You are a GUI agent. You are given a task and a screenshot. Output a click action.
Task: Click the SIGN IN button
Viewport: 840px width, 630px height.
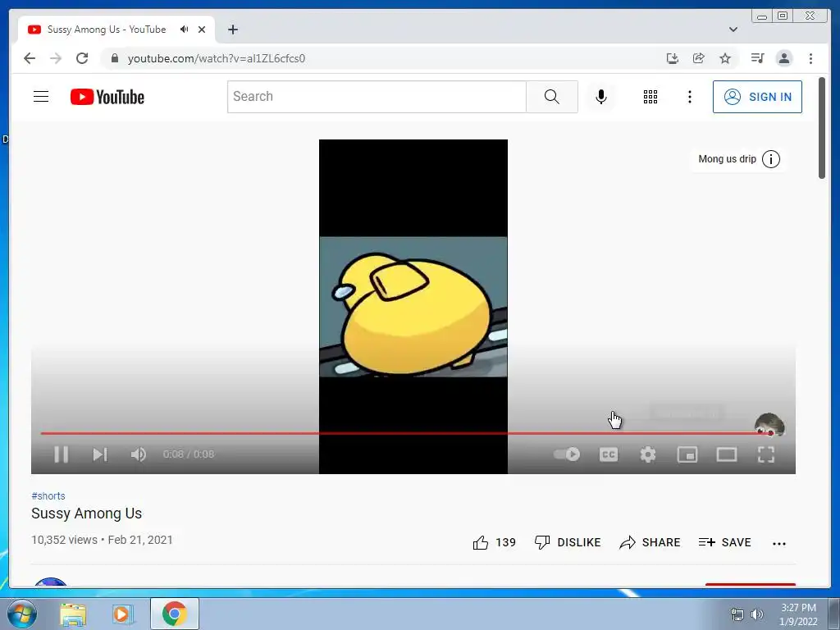tap(757, 97)
